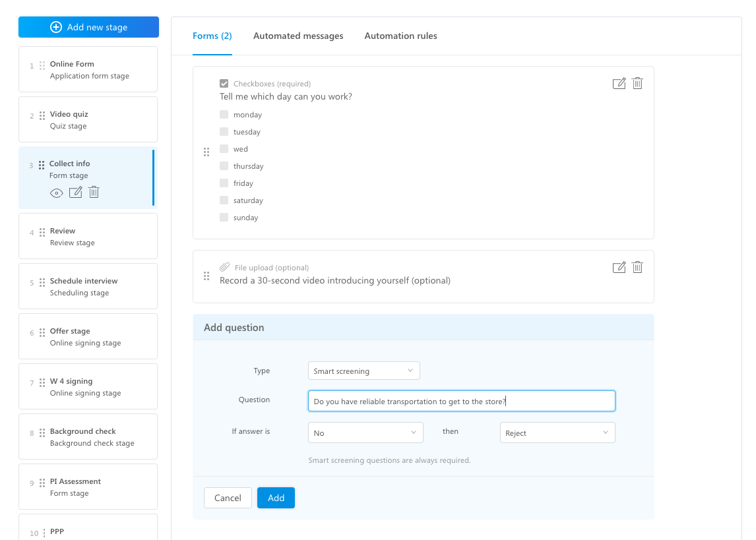Delete the 'which day can you work' question
Screen dimensions: 756x540
[x=637, y=83]
